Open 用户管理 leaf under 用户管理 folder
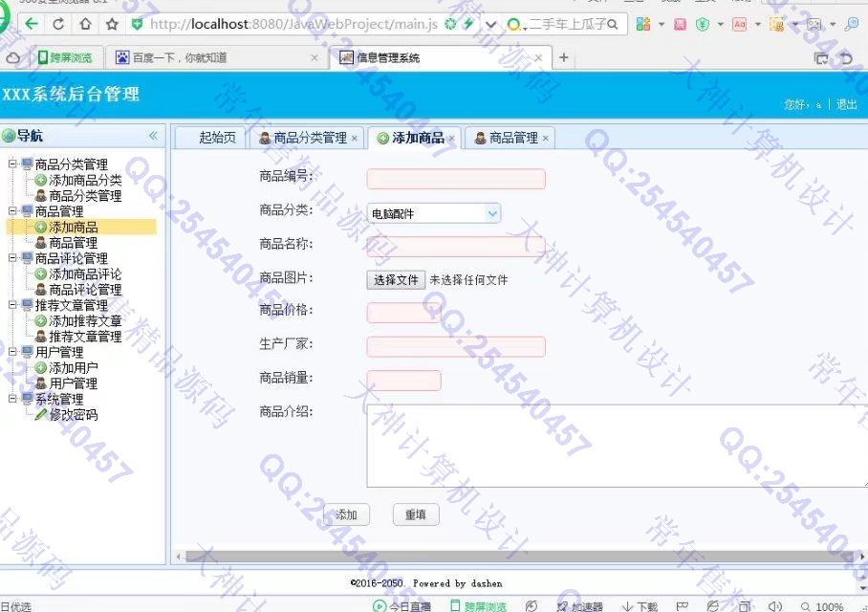This screenshot has height=612, width=868. click(x=73, y=383)
